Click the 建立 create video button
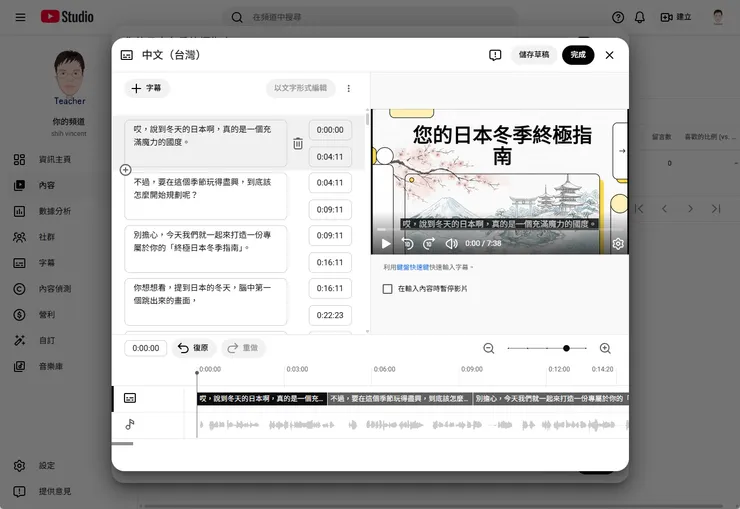This screenshot has width=740, height=509. [x=676, y=17]
